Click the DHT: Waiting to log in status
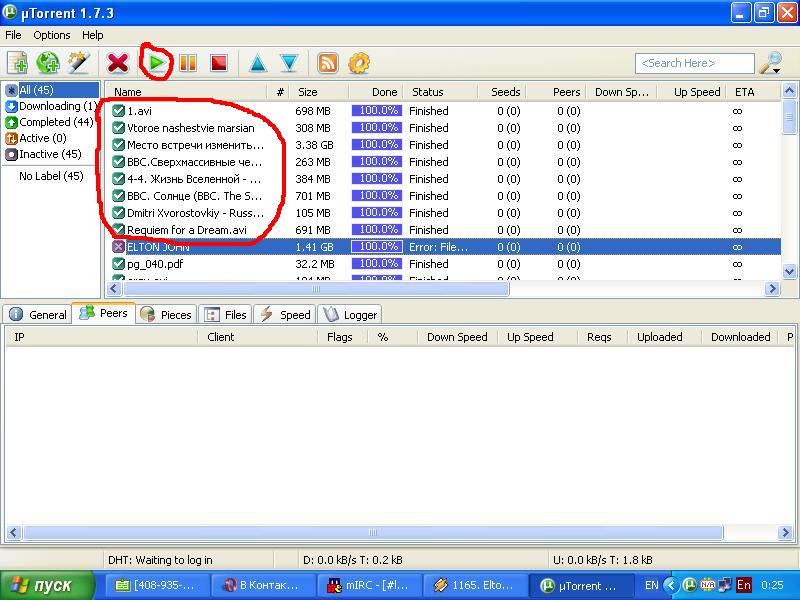Viewport: 800px width, 600px height. tap(160, 560)
